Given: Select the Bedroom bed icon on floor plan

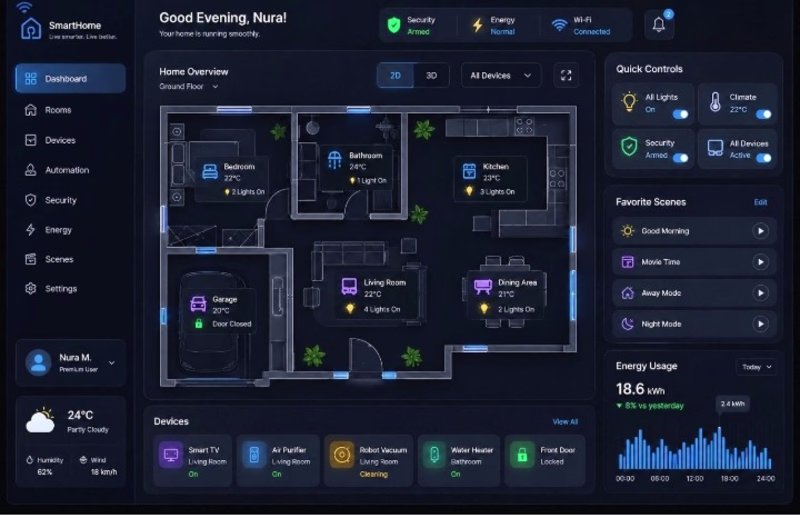Looking at the screenshot, I should tap(210, 171).
